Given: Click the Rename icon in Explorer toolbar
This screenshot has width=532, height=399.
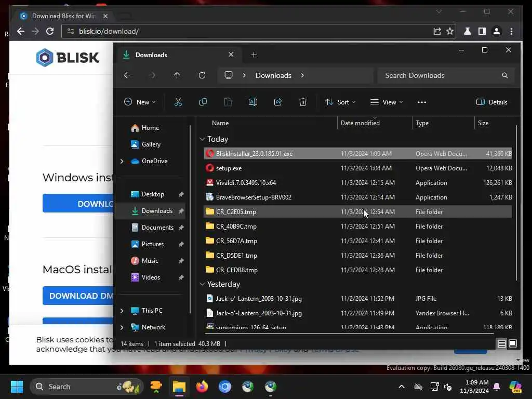Looking at the screenshot, I should tap(253, 102).
